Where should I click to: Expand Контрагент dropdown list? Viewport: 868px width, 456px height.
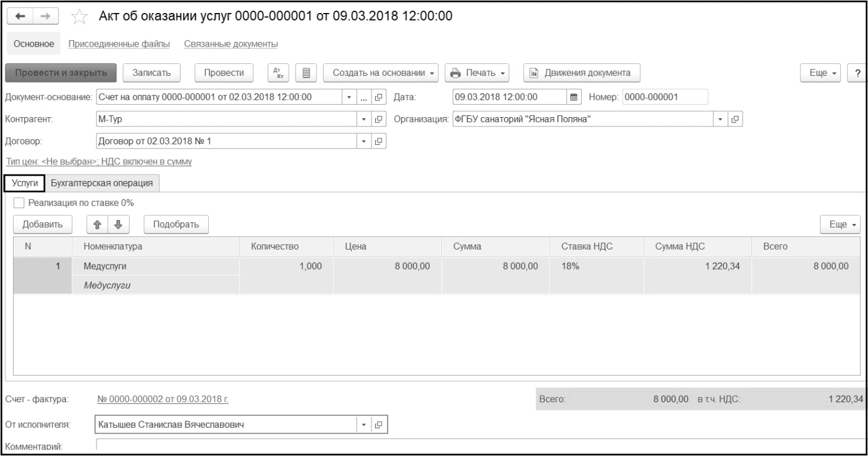coord(364,118)
